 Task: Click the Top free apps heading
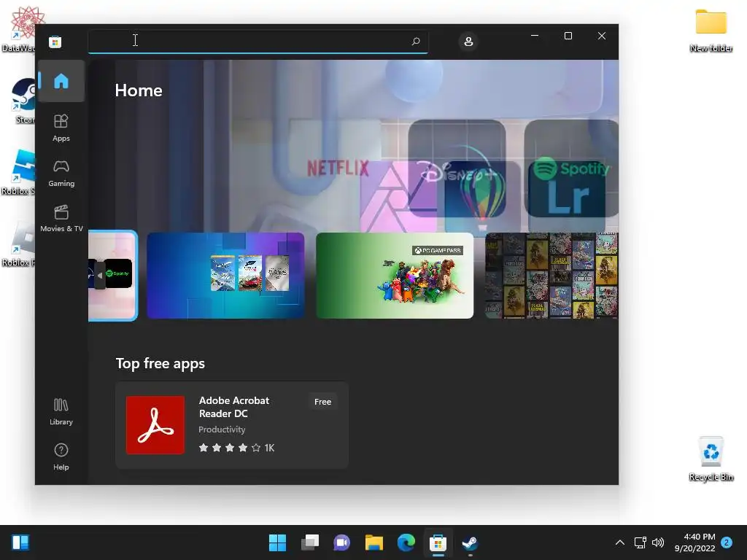pyautogui.click(x=160, y=363)
